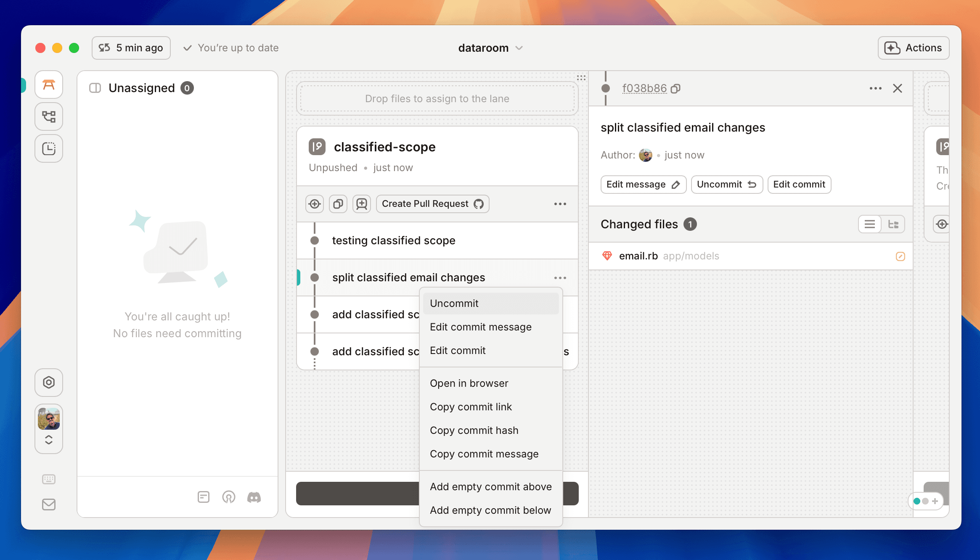Image resolution: width=980 pixels, height=560 pixels.
Task: Click the GitHub icon in footer
Action: point(228,497)
